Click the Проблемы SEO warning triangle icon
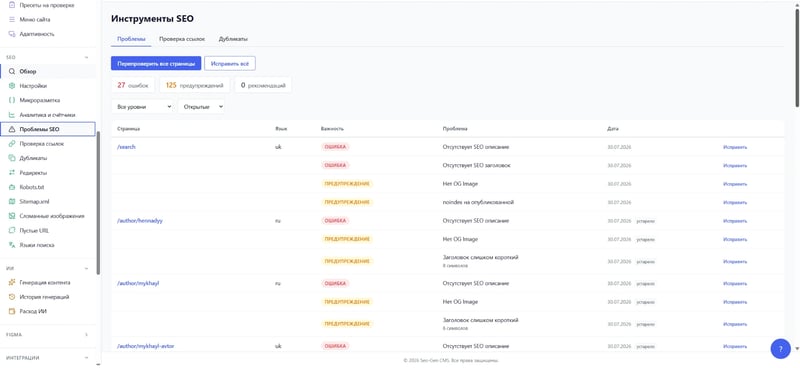 12,130
